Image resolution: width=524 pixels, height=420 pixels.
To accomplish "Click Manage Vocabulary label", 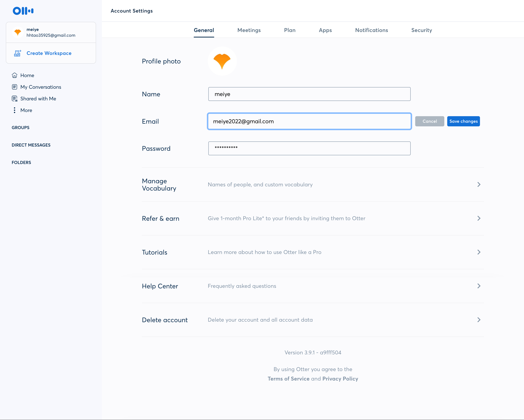I will (159, 185).
